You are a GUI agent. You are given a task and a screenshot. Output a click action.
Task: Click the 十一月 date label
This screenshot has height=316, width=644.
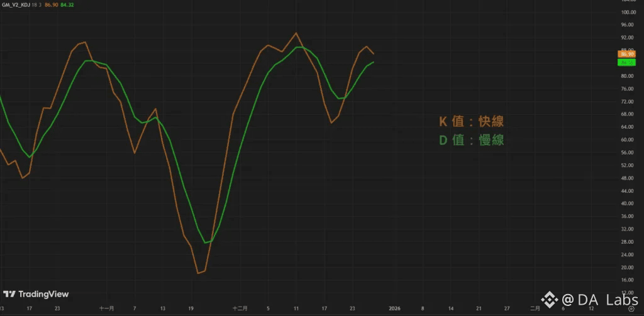(x=106, y=308)
